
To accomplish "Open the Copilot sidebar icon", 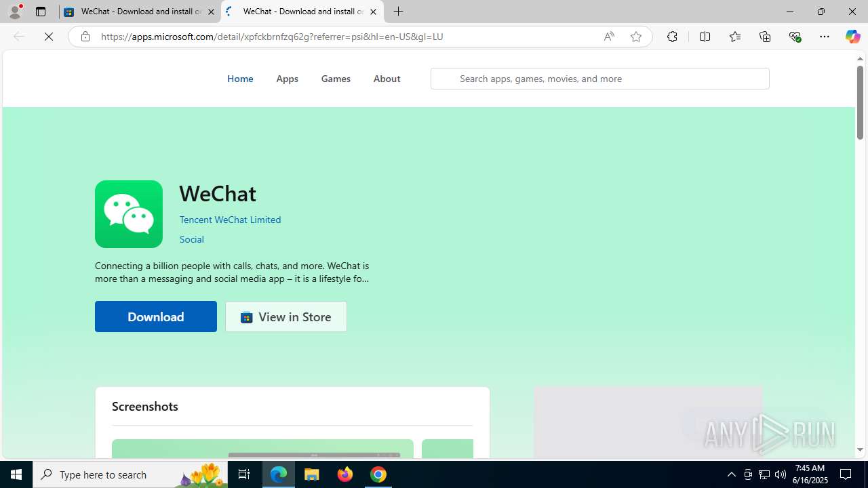I will 852,37.
